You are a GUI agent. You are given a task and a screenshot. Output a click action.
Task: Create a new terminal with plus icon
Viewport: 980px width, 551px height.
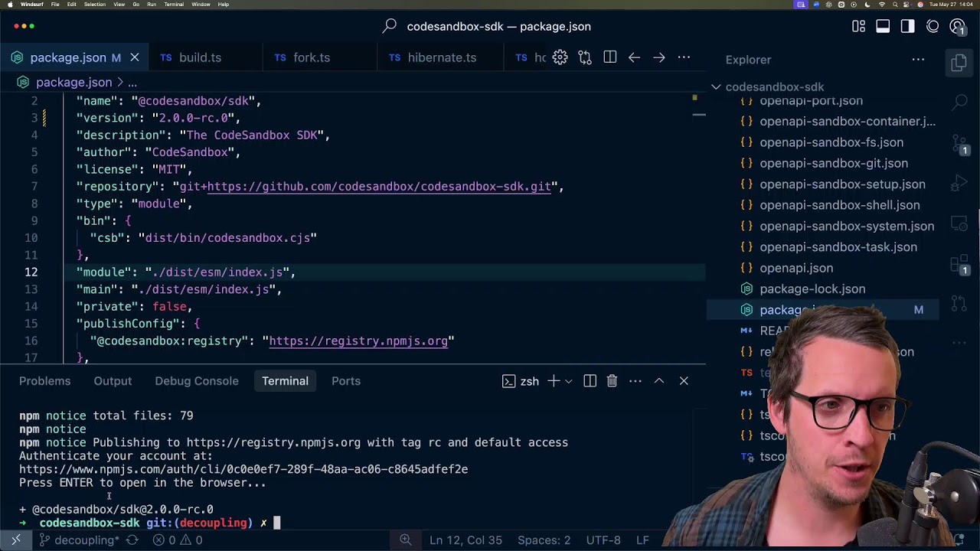[x=553, y=381]
